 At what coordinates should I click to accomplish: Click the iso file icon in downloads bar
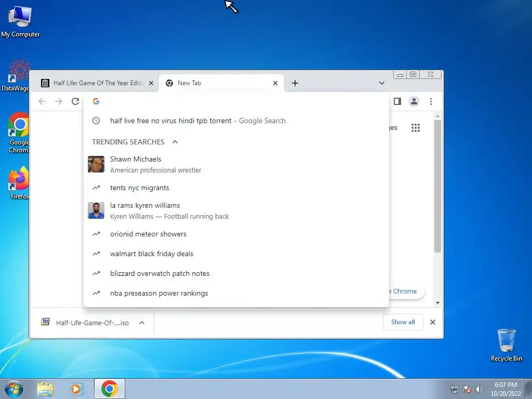pyautogui.click(x=45, y=322)
